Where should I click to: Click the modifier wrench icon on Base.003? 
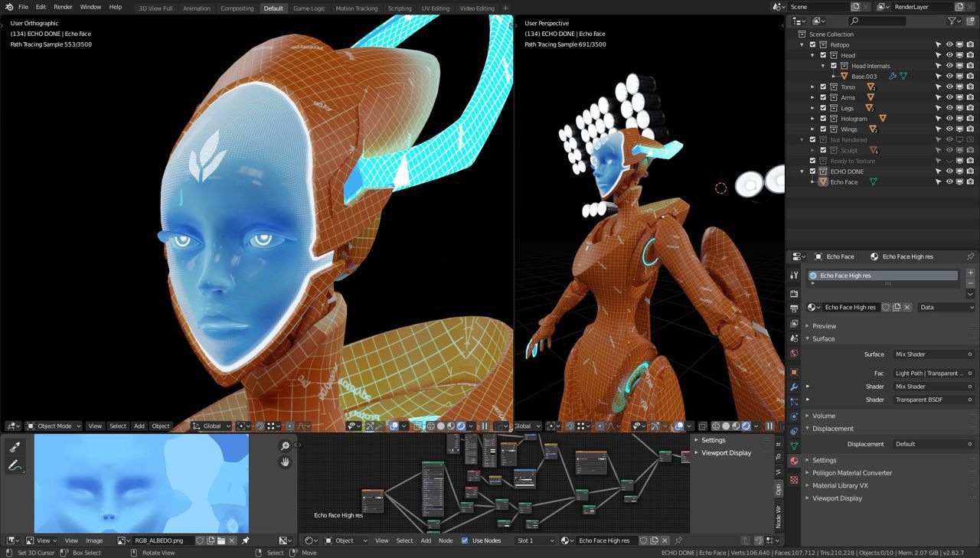pos(893,77)
